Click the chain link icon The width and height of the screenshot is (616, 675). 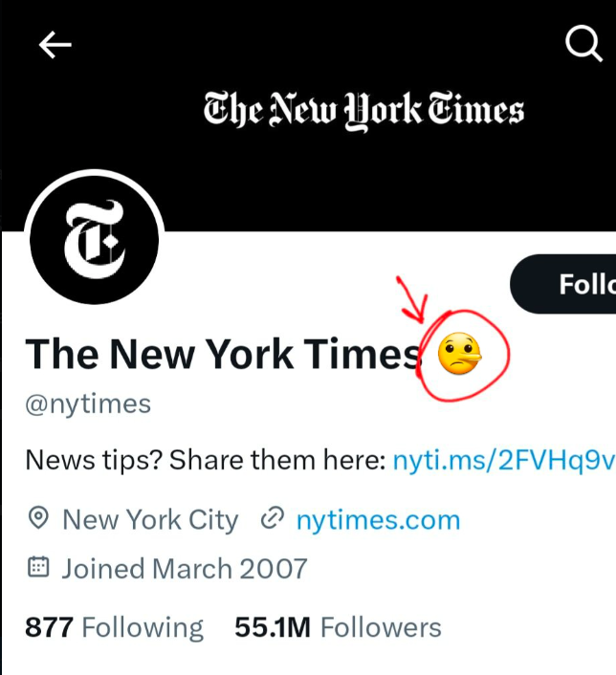(x=274, y=519)
